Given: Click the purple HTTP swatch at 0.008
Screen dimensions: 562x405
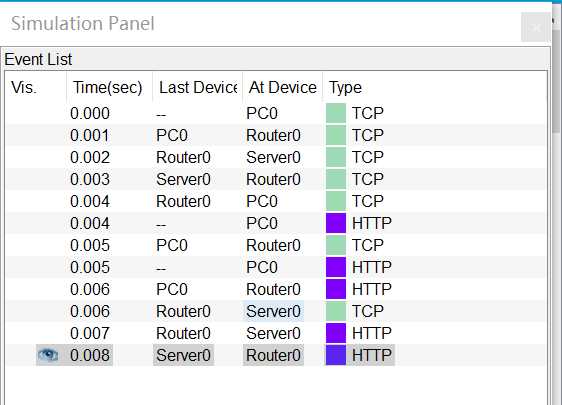Looking at the screenshot, I should coord(336,355).
